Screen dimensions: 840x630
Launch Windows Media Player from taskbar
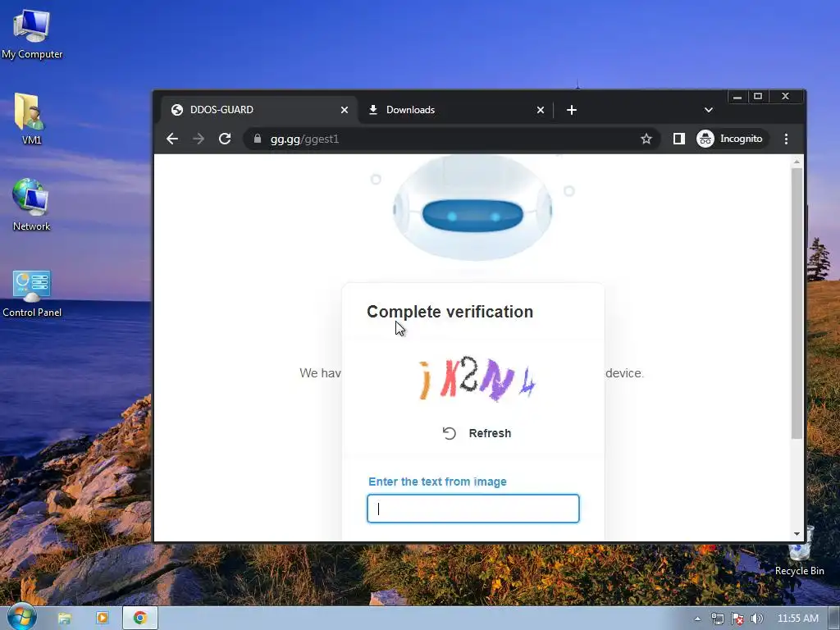[102, 618]
